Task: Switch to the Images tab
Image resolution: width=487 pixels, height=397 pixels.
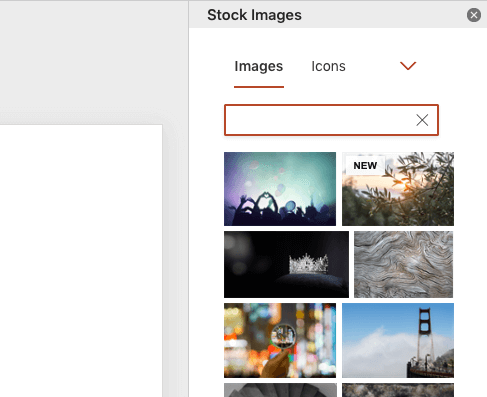Action: point(259,66)
